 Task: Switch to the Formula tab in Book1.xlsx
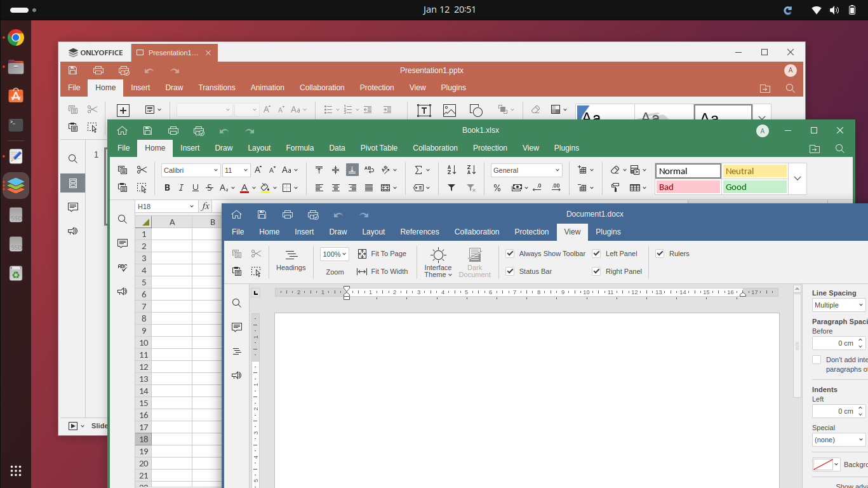pos(300,147)
